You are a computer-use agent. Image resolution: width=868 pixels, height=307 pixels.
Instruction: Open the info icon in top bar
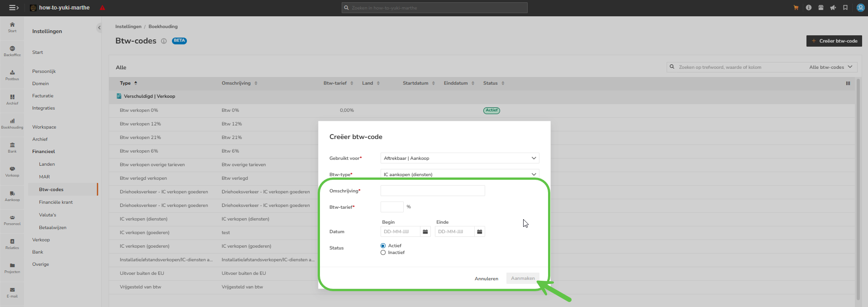point(809,8)
